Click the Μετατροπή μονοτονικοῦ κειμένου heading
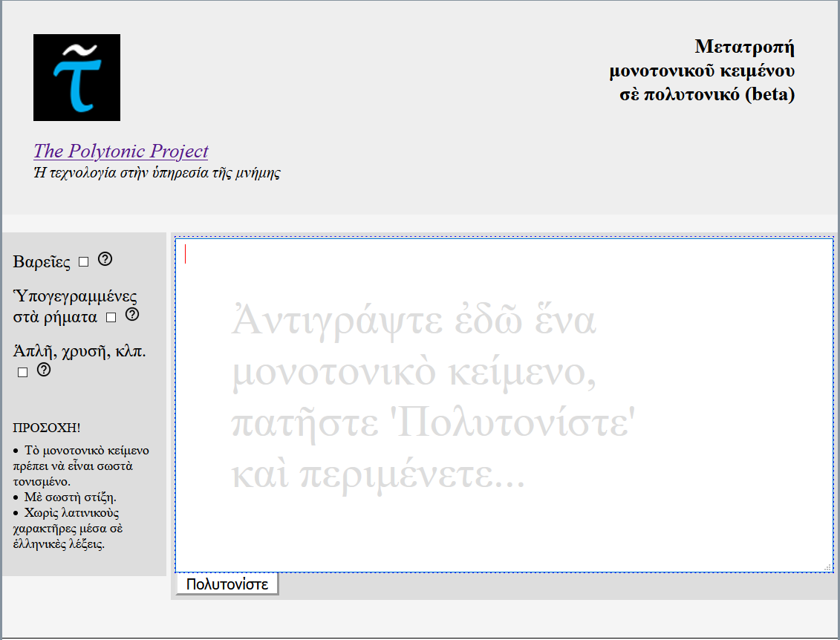 702,71
